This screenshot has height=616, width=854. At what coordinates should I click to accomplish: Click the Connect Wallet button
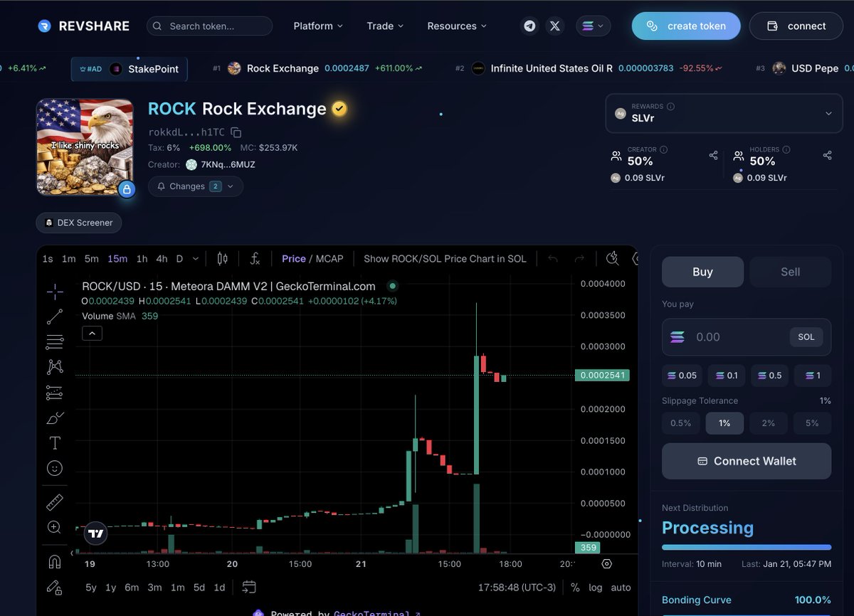[x=747, y=461]
